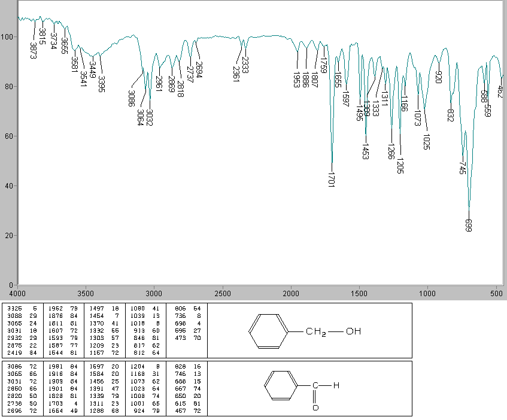Click the benzaldehyde structure drawing
Viewport: 507px width, 420px height.
303,389
